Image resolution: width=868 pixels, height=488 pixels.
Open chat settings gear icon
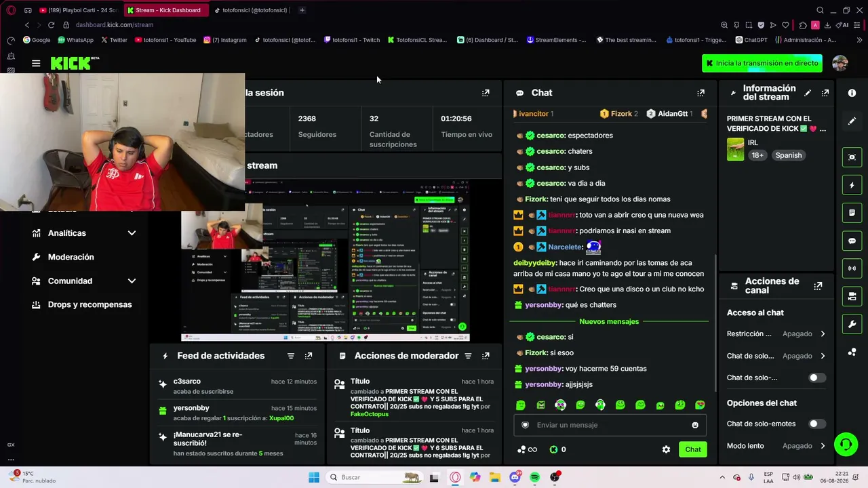(x=666, y=449)
